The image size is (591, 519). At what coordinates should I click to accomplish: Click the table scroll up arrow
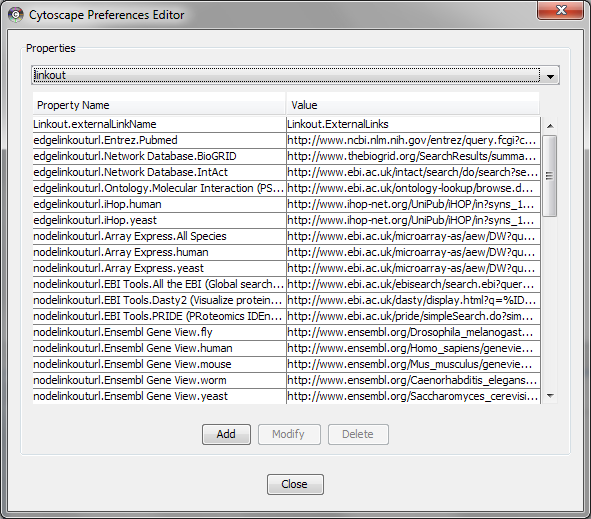550,126
